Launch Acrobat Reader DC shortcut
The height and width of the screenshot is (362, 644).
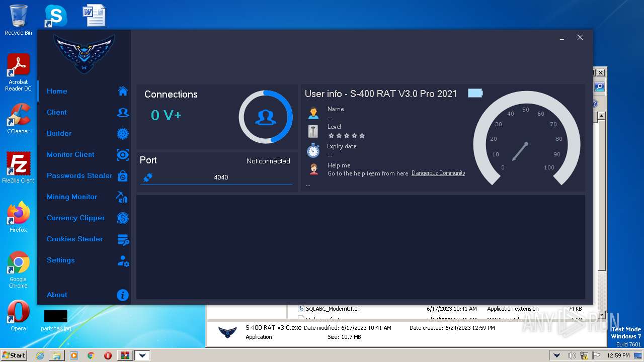point(18,72)
